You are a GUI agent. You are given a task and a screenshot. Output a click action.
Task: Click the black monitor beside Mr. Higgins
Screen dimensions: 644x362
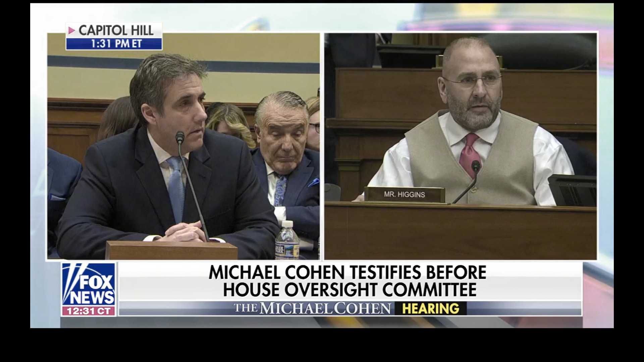(572, 190)
